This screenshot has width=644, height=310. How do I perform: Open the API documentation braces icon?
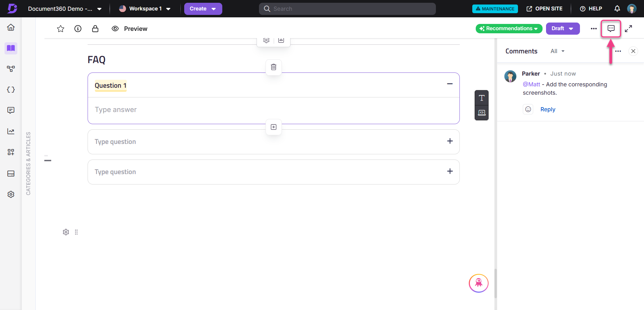(11, 90)
